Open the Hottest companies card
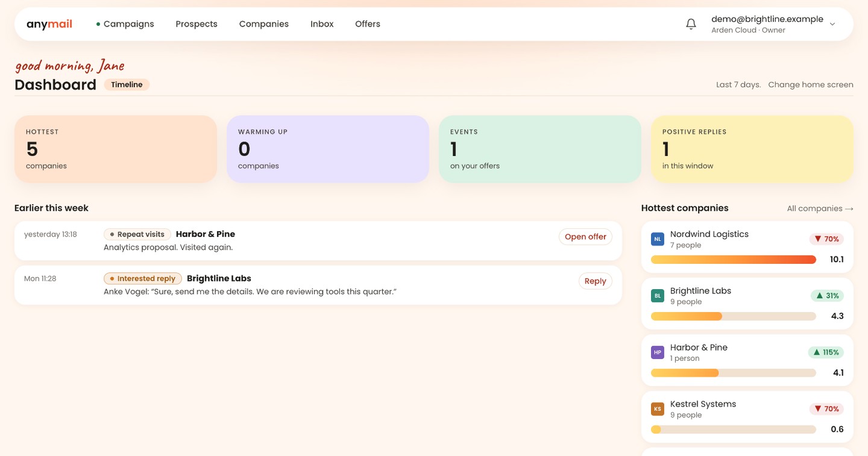Viewport: 868px width, 456px height. pyautogui.click(x=116, y=149)
